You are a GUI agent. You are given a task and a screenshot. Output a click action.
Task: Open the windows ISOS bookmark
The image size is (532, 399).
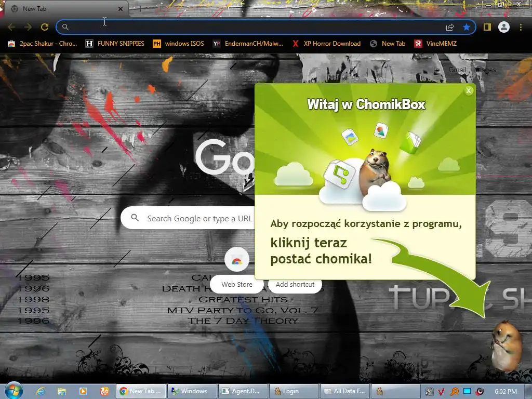click(179, 44)
